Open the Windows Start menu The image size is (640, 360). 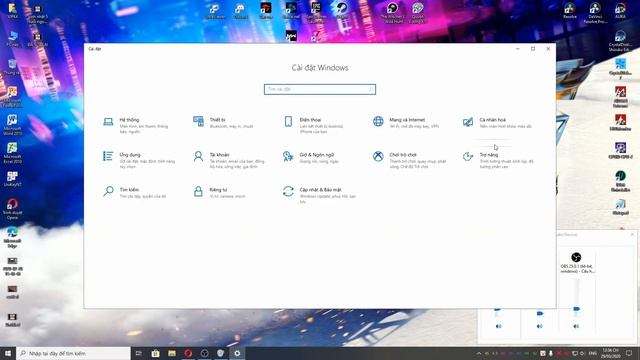point(8,353)
